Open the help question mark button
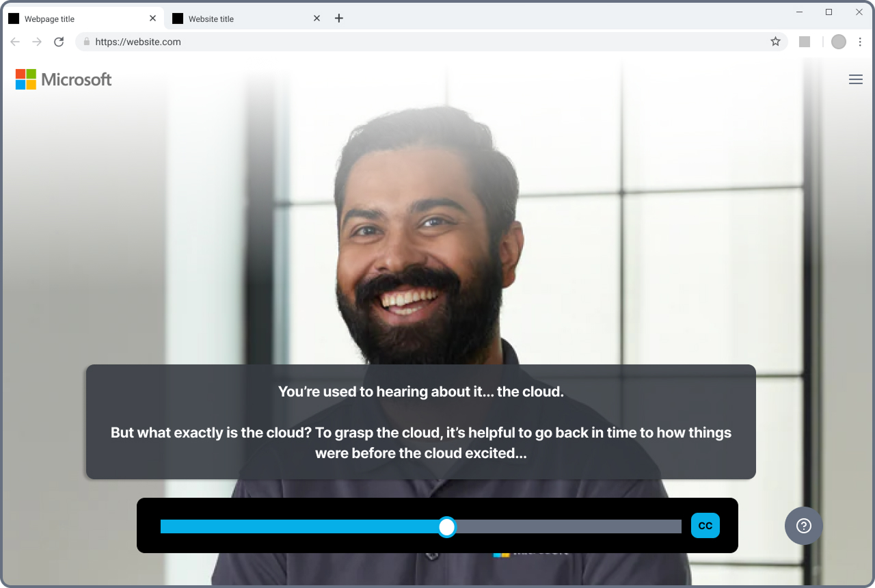This screenshot has height=588, width=875. click(804, 526)
